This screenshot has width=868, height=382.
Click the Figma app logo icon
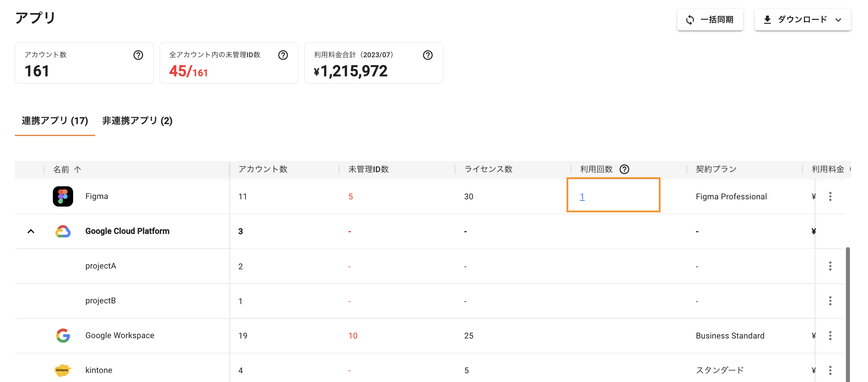pos(63,196)
